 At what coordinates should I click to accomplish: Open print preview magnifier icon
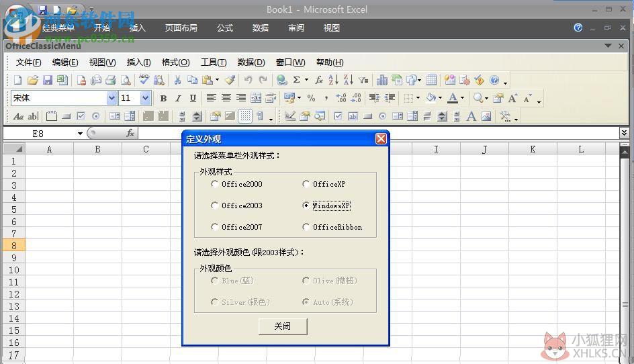point(126,80)
